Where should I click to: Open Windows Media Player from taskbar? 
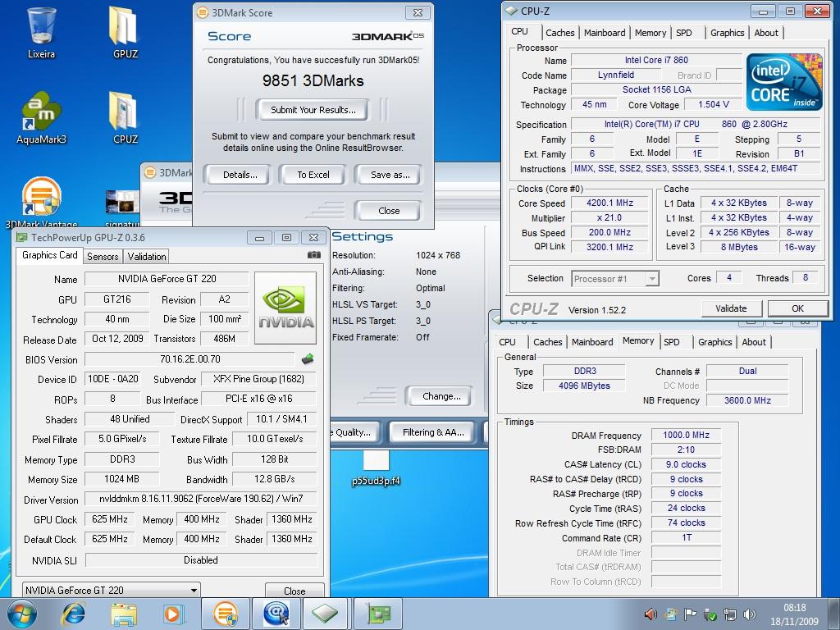click(x=173, y=614)
